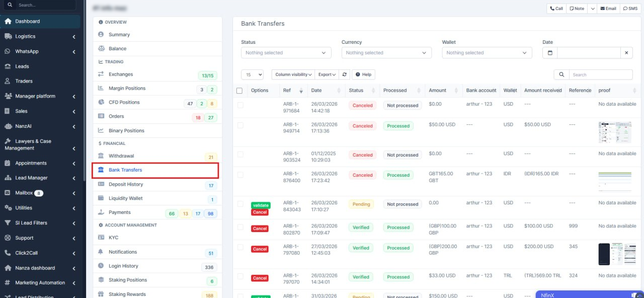Expand the Currency filter dropdown

pos(386,53)
